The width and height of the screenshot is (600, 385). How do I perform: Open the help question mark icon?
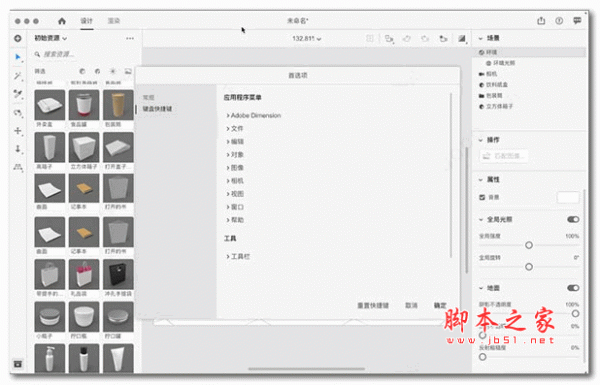tap(559, 21)
